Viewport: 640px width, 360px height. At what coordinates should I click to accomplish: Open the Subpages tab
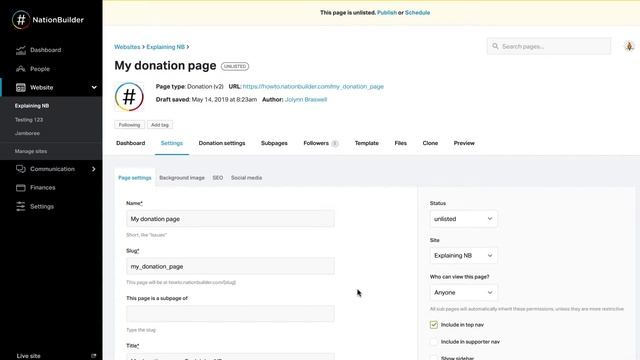[x=274, y=143]
